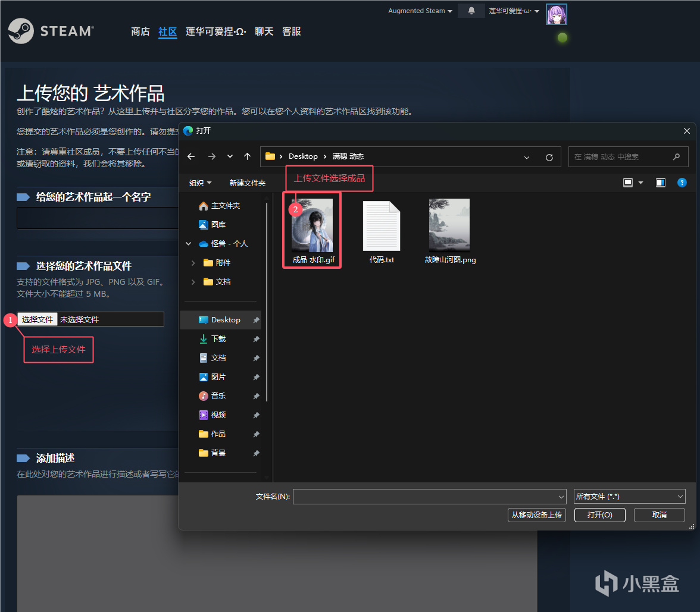Unpin Desktop using its pin icon
This screenshot has height=612, width=700.
(256, 320)
